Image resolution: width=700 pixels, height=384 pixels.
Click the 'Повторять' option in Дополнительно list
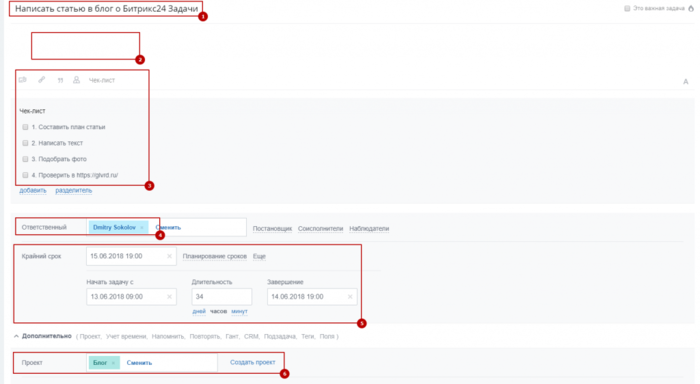point(205,337)
